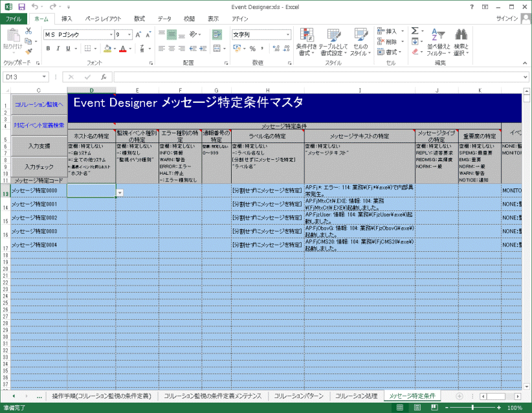Click the コリレーション監視へ button
Screen dimensions: 532x413
39,104
